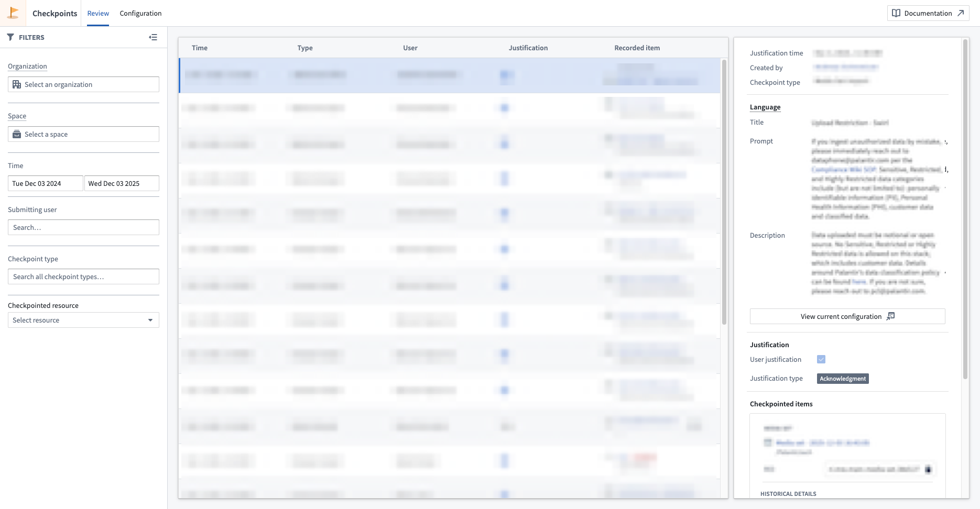Edit the start date Tue Dec 03 2024

coord(46,183)
